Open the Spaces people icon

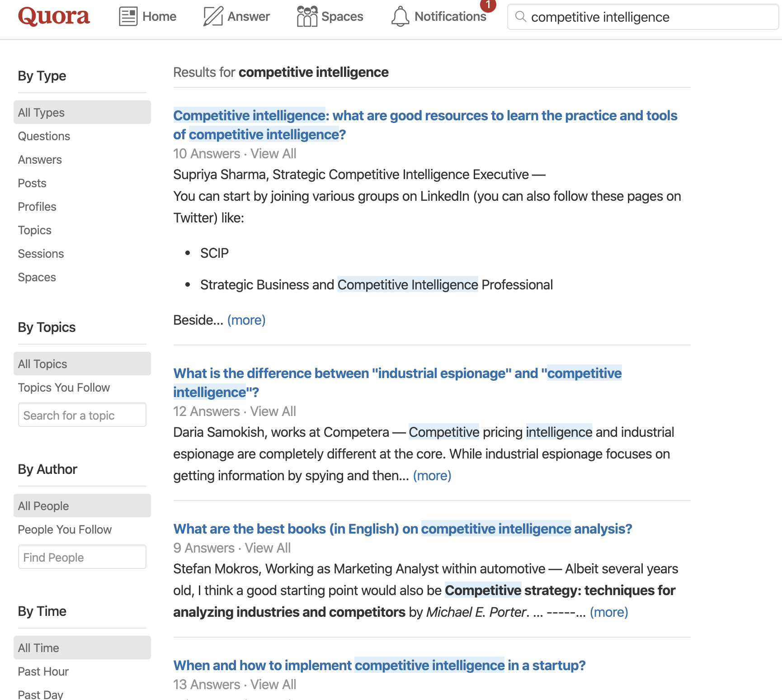click(x=307, y=16)
